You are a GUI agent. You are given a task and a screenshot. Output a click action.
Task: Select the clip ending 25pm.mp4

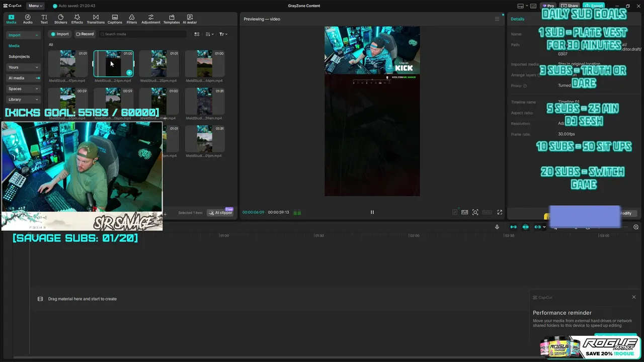pos(159,63)
